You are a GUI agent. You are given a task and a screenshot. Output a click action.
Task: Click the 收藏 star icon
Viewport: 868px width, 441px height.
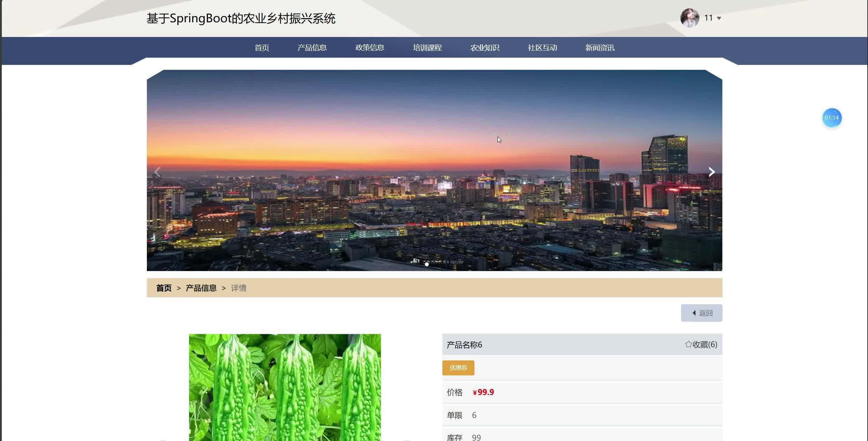coord(688,344)
